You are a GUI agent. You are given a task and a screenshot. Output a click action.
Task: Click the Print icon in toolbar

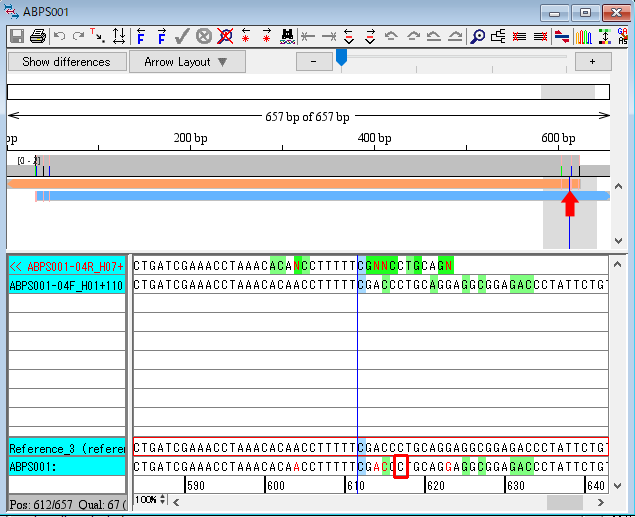(37, 36)
